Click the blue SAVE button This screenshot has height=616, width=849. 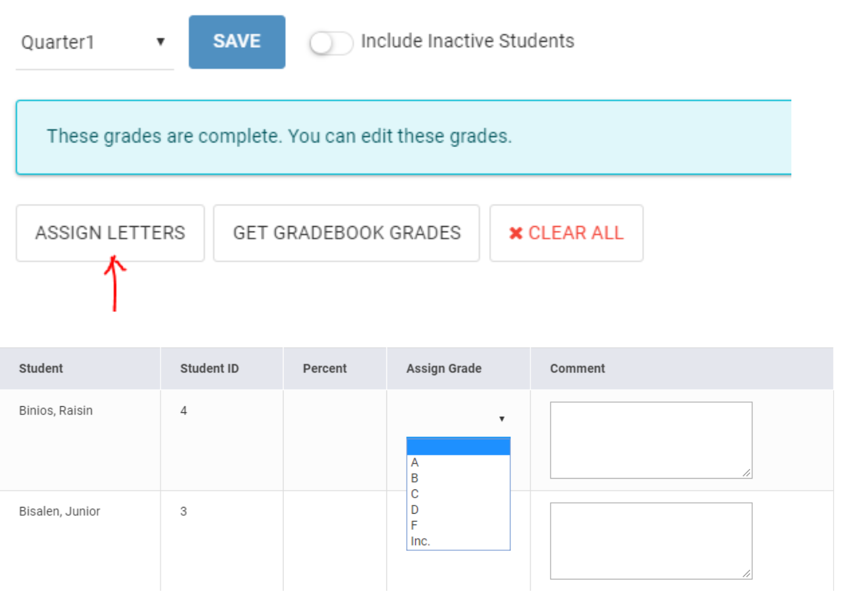point(237,42)
